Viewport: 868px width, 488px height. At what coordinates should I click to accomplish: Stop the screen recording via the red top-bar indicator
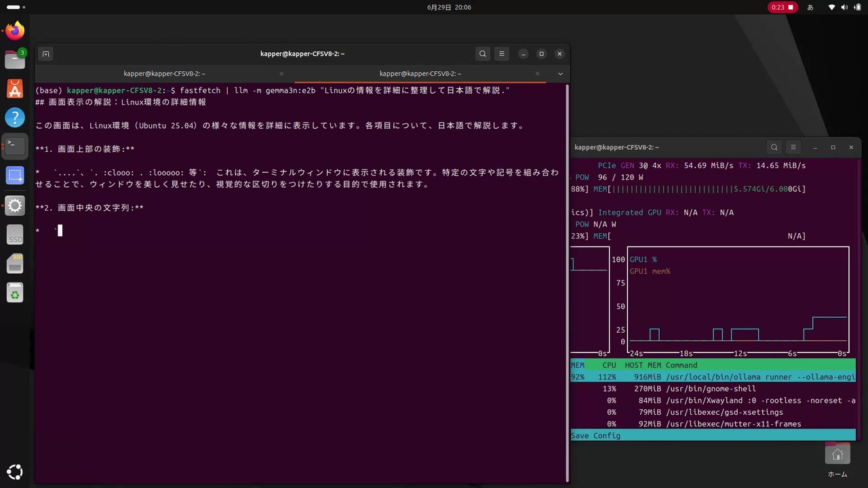(782, 7)
